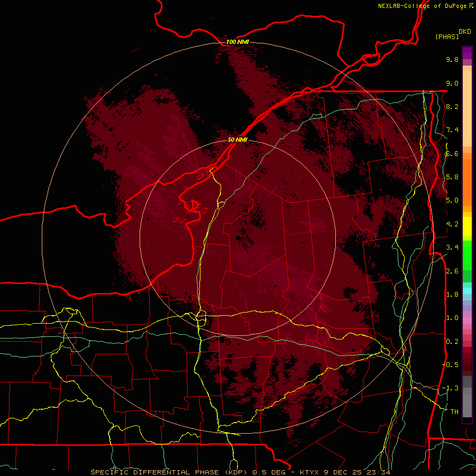Click the TH threshold label on the scale
Viewport: 476px width, 476px height.
pos(454,412)
